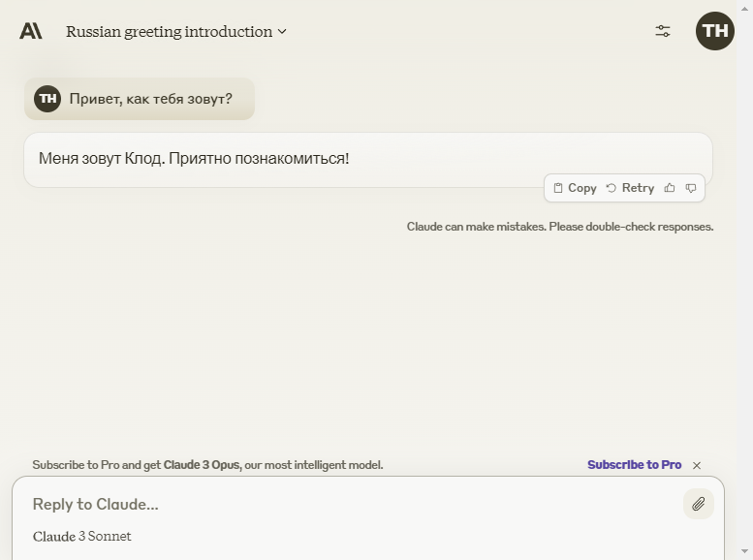The width and height of the screenshot is (753, 560).
Task: Follow the Subscribe to Pro link
Action: tap(635, 465)
